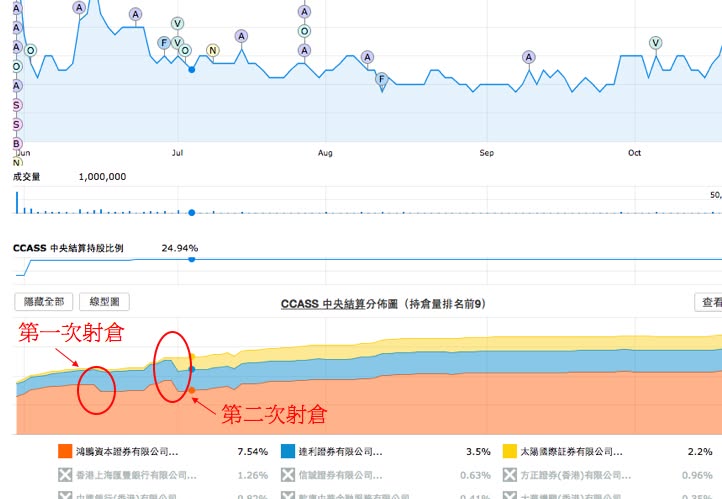The image size is (722, 499).
Task: Click the partially visible 查看 button
Action: pos(708,302)
